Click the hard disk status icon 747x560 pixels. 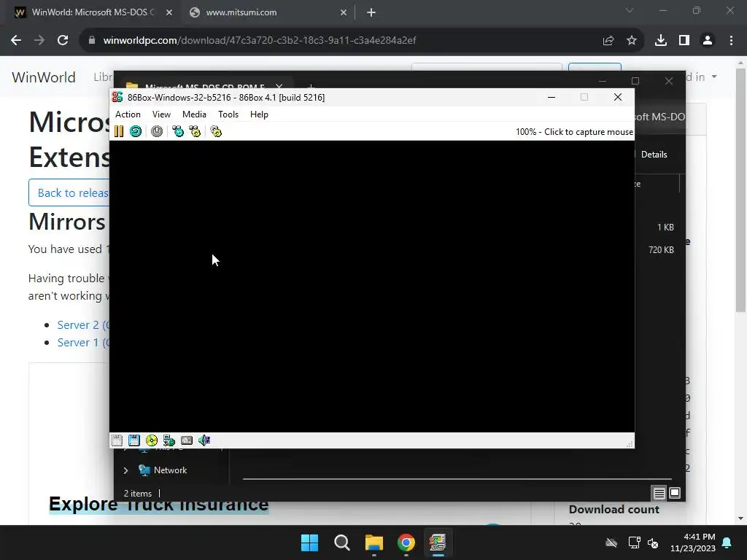point(187,440)
